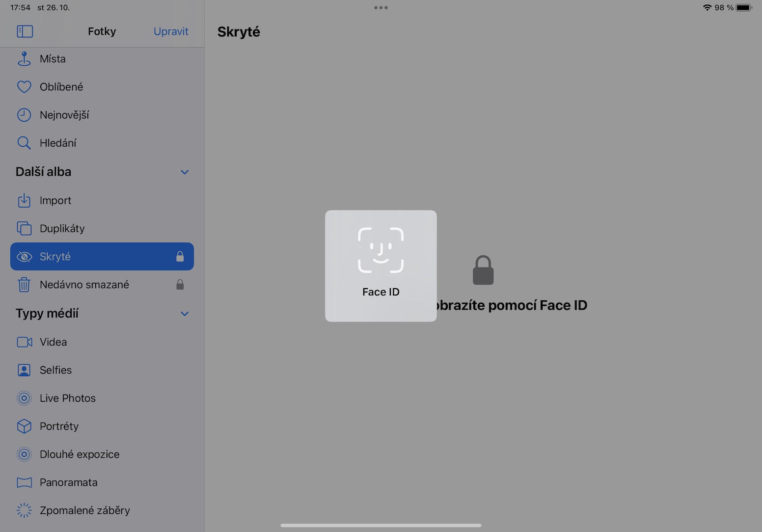The width and height of the screenshot is (762, 532).
Task: Tap the Upravit edit button
Action: click(x=171, y=31)
